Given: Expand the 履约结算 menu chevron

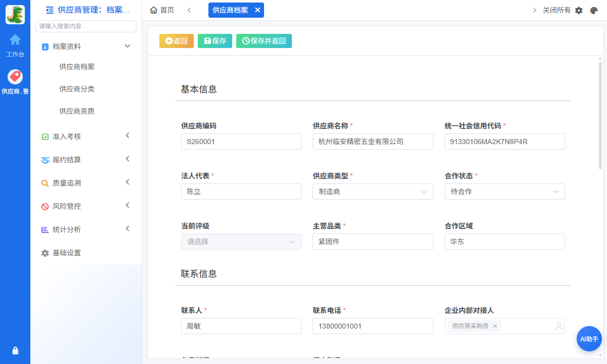Looking at the screenshot, I should pos(127,159).
